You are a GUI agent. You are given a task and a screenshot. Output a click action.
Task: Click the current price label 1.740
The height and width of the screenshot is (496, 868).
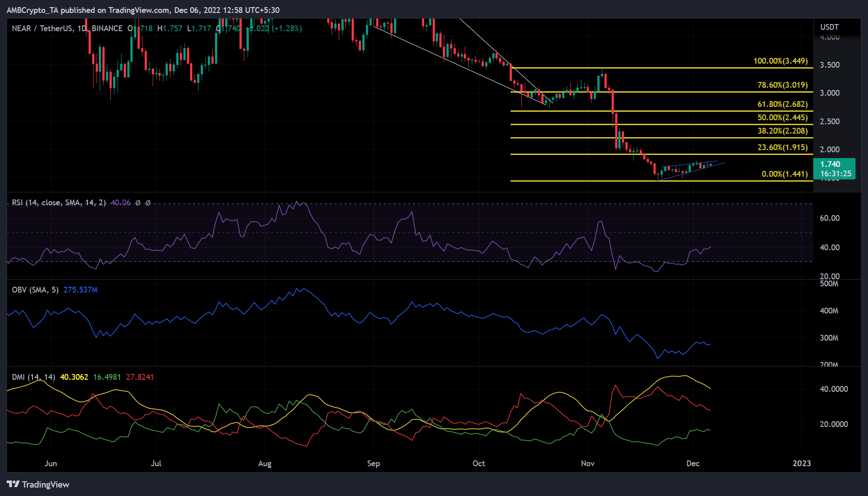(x=830, y=164)
